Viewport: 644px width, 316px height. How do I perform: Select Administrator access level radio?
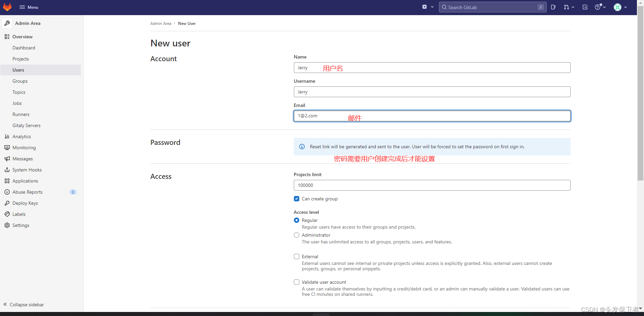(297, 235)
